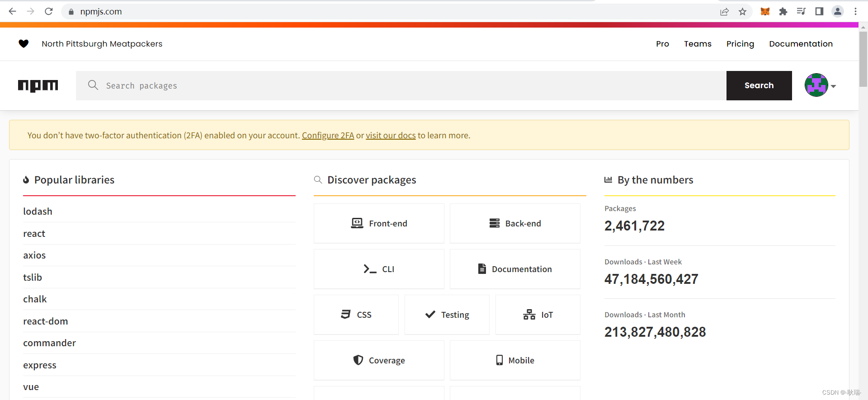Open the lodash library
The image size is (868, 400).
[x=38, y=212]
